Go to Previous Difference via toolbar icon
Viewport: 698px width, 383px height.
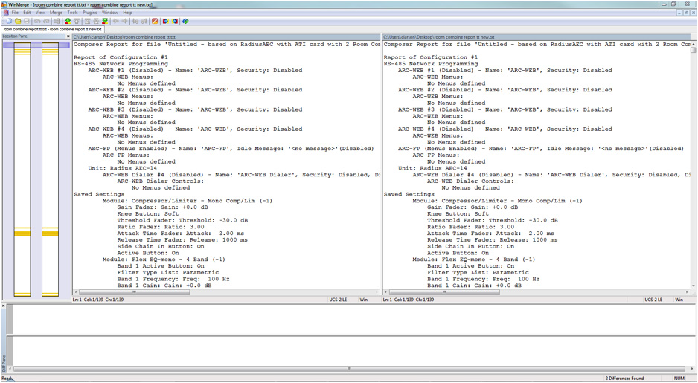77,21
